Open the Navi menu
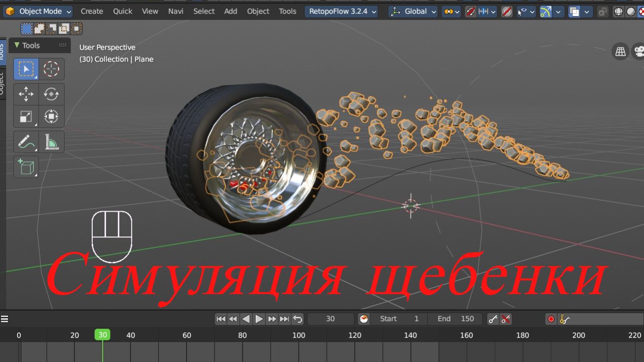 click(x=176, y=11)
